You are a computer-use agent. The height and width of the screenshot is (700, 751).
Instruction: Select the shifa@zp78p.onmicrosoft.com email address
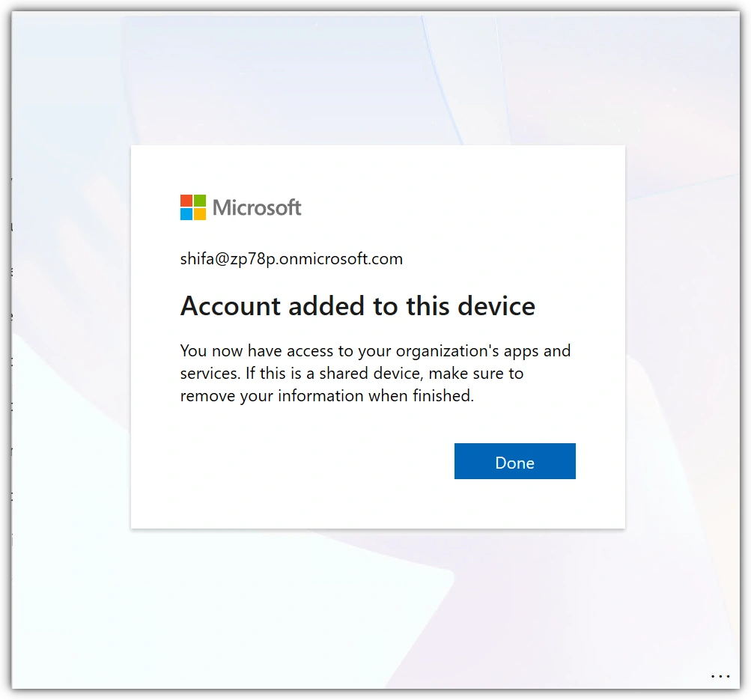coord(291,259)
